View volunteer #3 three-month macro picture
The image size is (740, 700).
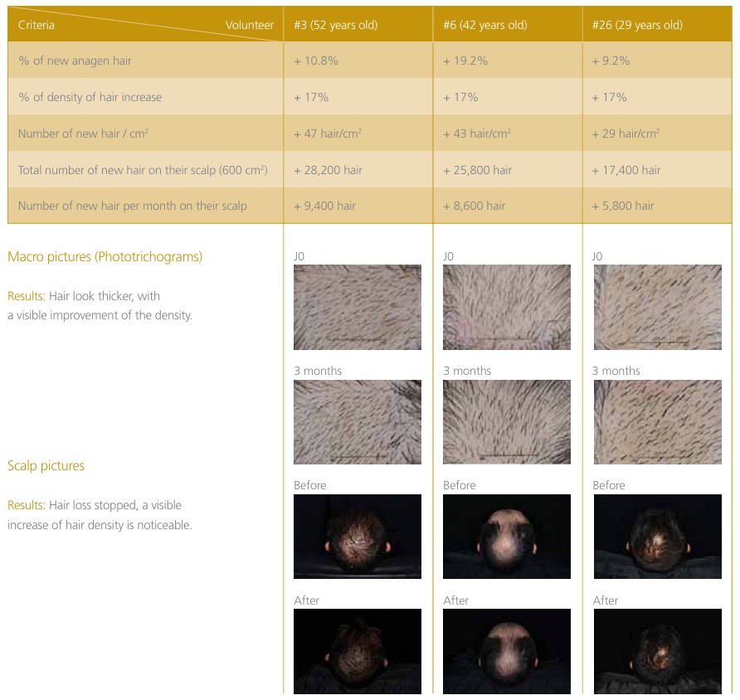click(358, 422)
